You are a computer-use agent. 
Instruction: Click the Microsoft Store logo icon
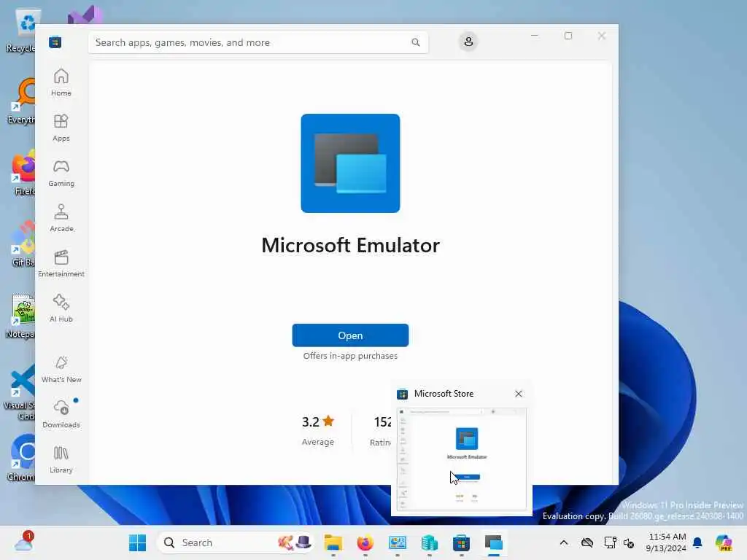55,42
